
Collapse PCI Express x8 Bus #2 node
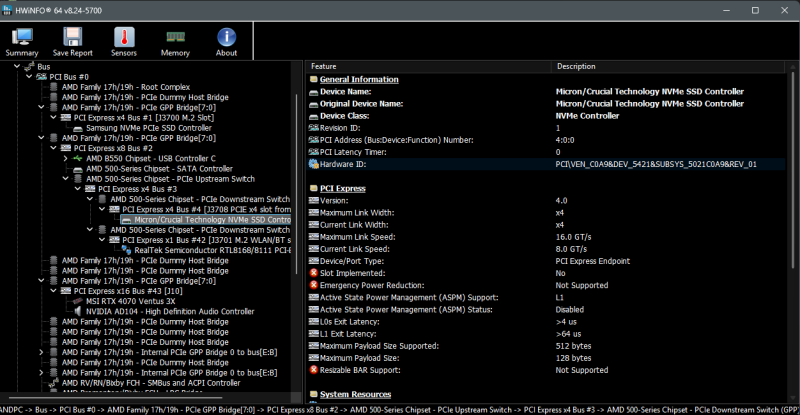click(54, 148)
